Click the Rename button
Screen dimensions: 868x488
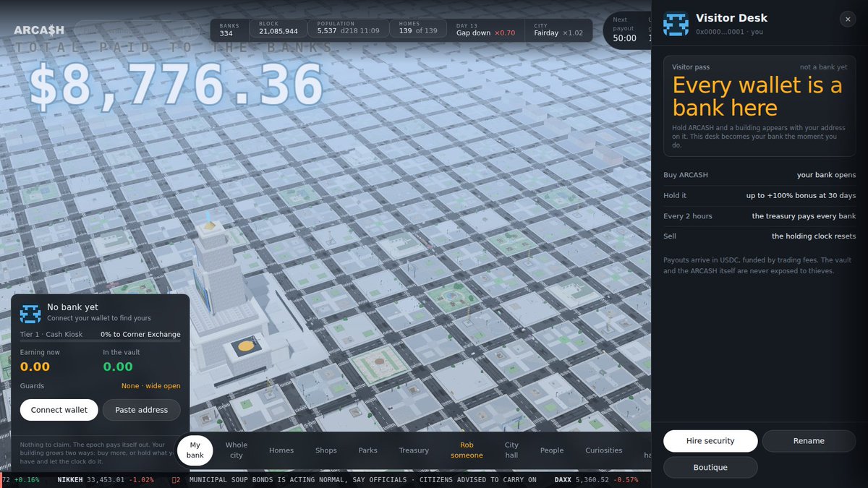point(809,441)
